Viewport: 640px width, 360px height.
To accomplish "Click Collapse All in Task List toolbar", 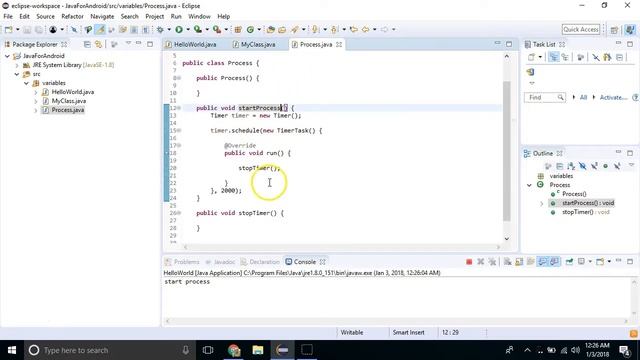I will click(x=620, y=57).
